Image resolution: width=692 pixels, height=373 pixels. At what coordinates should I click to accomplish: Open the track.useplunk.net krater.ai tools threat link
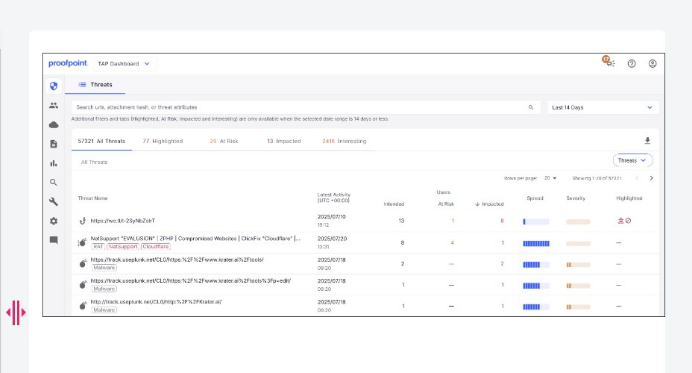[177, 260]
